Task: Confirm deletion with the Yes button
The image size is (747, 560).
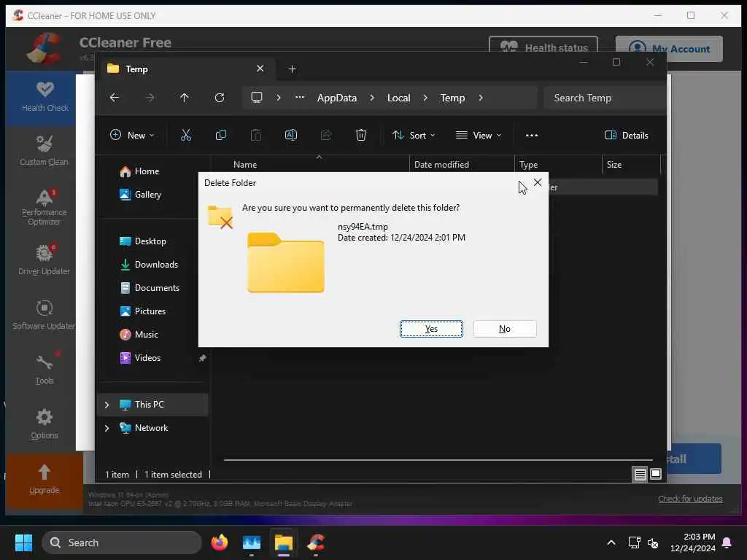Action: [x=431, y=329]
